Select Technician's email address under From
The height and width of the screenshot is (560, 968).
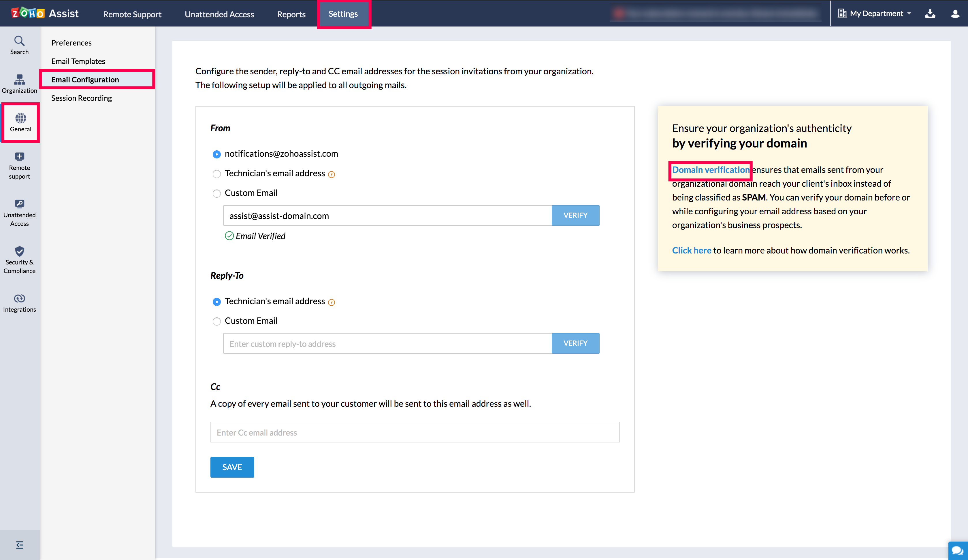217,174
